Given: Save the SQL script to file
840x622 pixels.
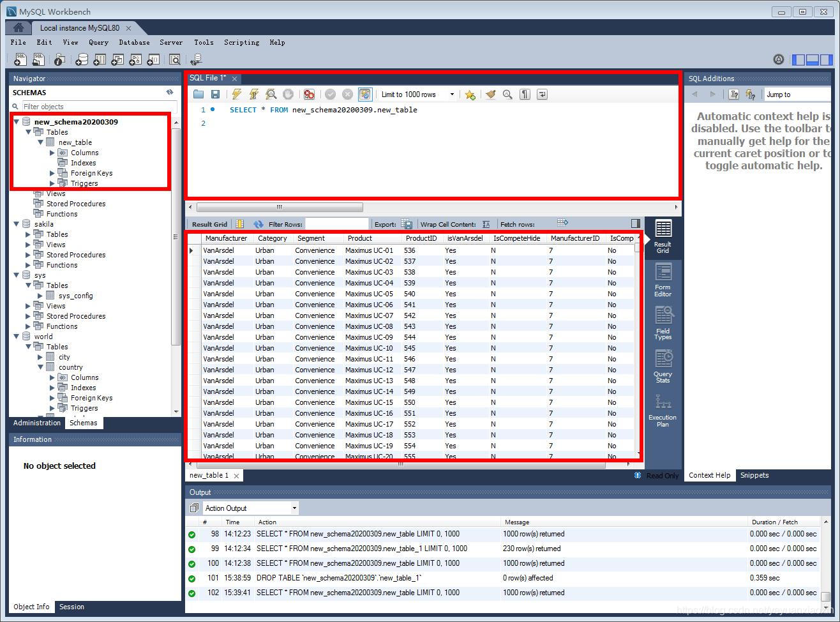Looking at the screenshot, I should click(x=216, y=95).
